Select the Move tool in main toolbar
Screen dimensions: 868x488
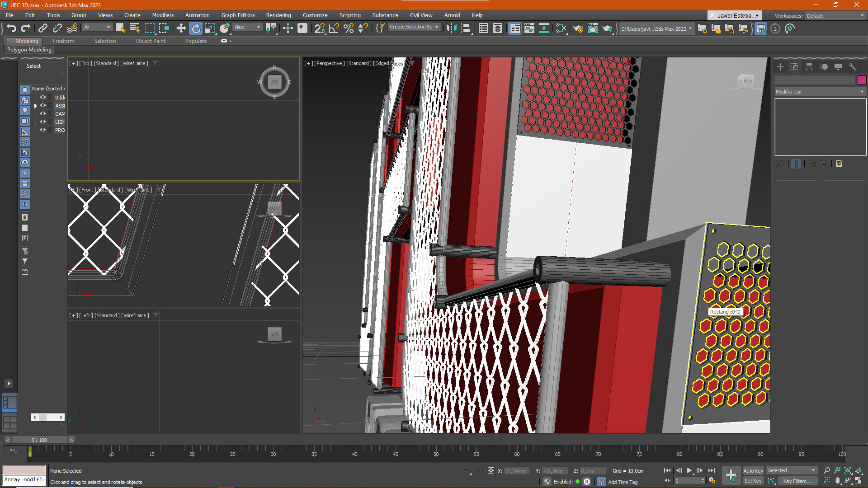click(x=181, y=28)
